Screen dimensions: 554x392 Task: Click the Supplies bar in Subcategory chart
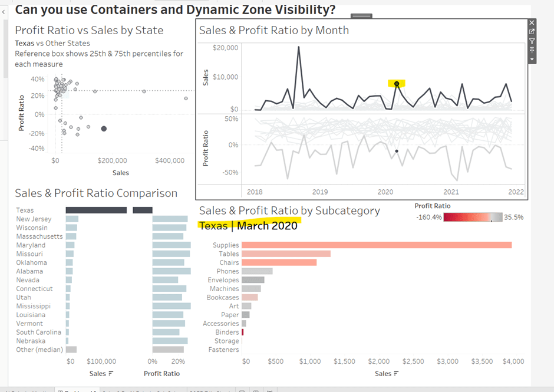pos(376,245)
